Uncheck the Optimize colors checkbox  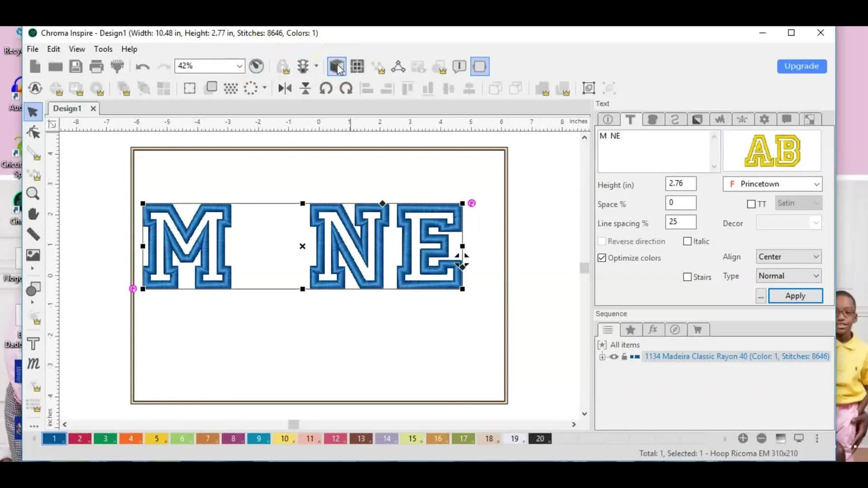[602, 258]
